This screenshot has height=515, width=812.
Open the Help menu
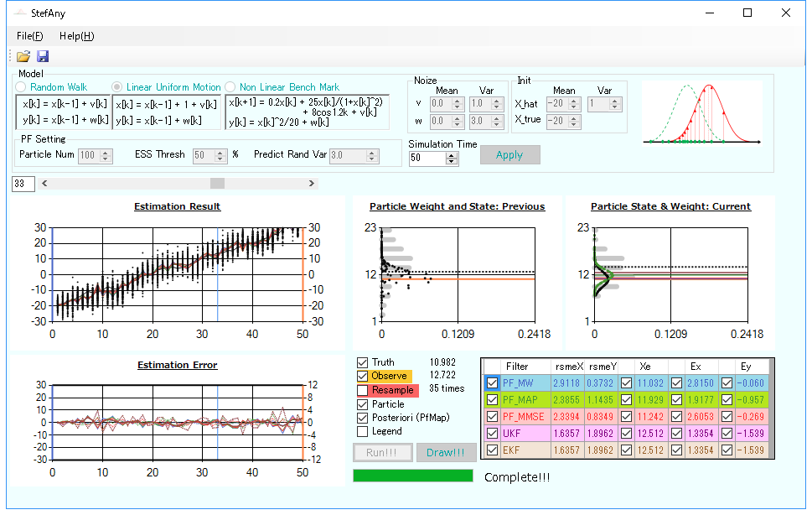pos(76,36)
